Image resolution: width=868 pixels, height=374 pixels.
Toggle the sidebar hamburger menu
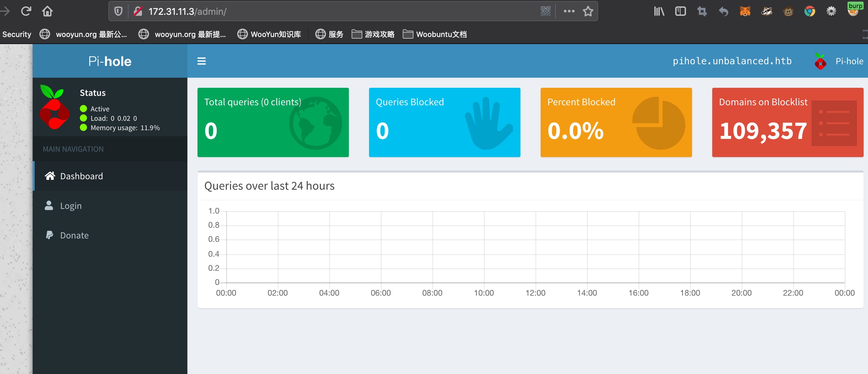click(x=201, y=61)
